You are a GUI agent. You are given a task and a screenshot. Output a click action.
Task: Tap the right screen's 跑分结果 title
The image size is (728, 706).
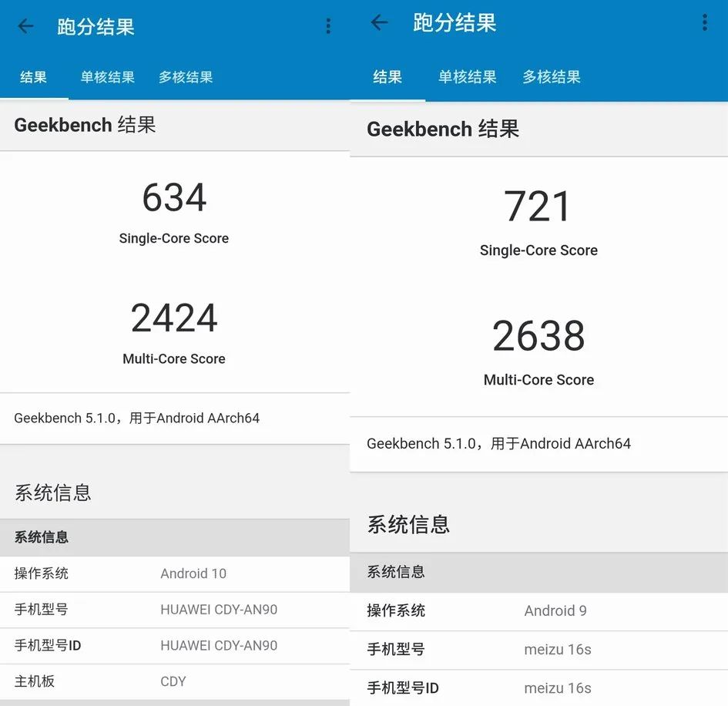pyautogui.click(x=455, y=23)
